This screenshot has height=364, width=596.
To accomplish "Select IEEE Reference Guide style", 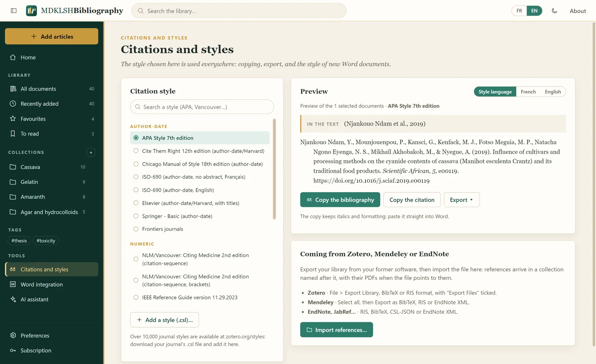I will 200,297.
